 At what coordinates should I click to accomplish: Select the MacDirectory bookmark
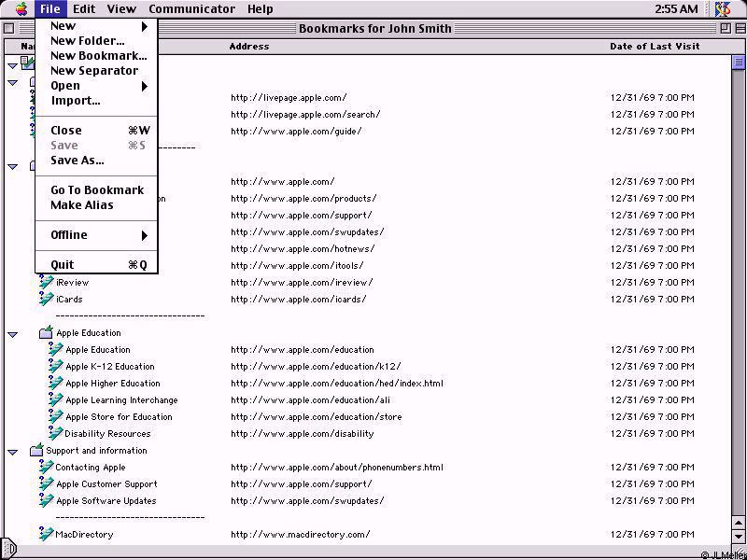(x=84, y=534)
